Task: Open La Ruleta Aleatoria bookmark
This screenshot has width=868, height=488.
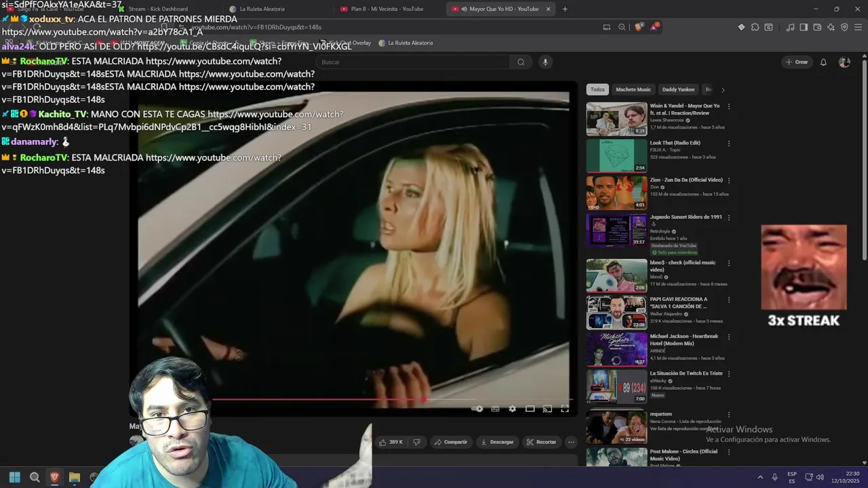Action: coord(406,43)
